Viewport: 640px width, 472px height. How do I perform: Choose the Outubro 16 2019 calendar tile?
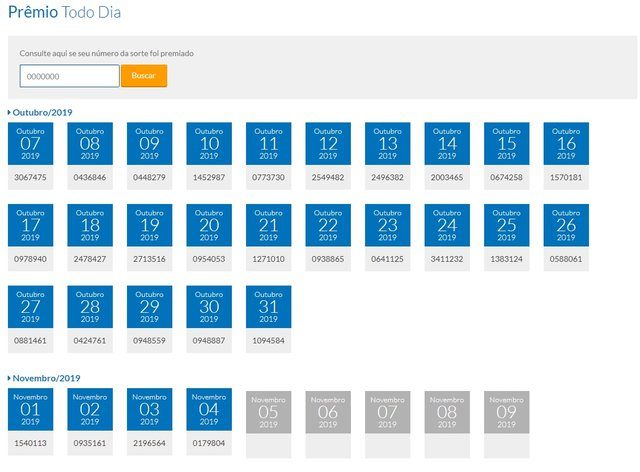[566, 144]
